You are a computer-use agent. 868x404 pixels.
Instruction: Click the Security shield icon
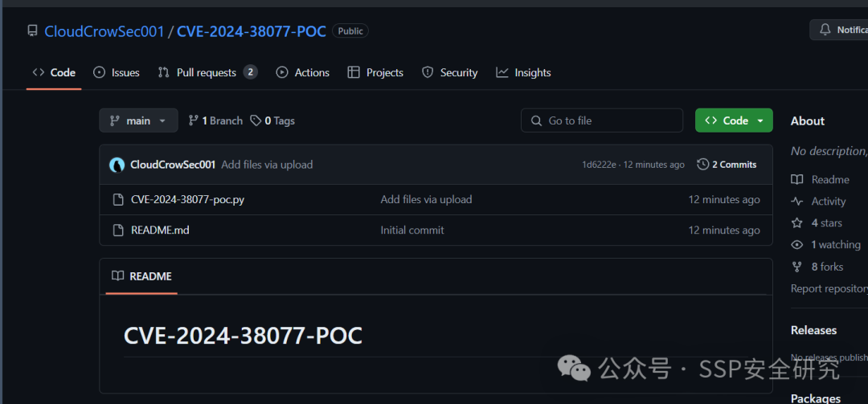428,72
